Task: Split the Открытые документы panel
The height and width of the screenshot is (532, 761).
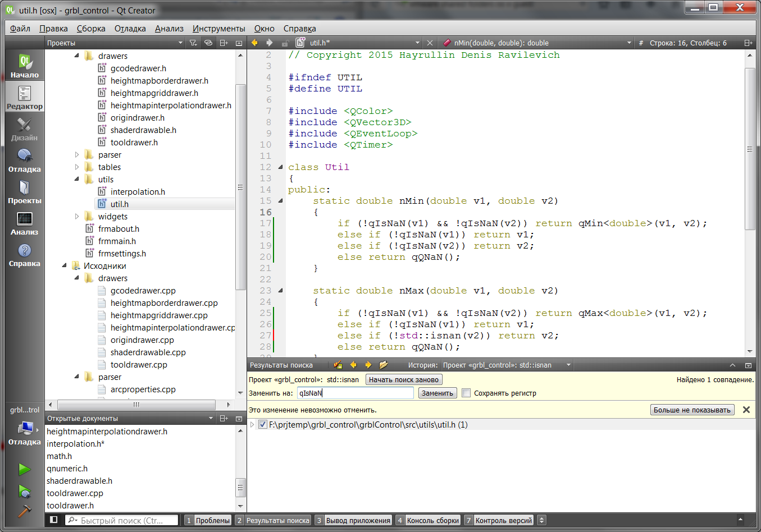Action: 224,418
